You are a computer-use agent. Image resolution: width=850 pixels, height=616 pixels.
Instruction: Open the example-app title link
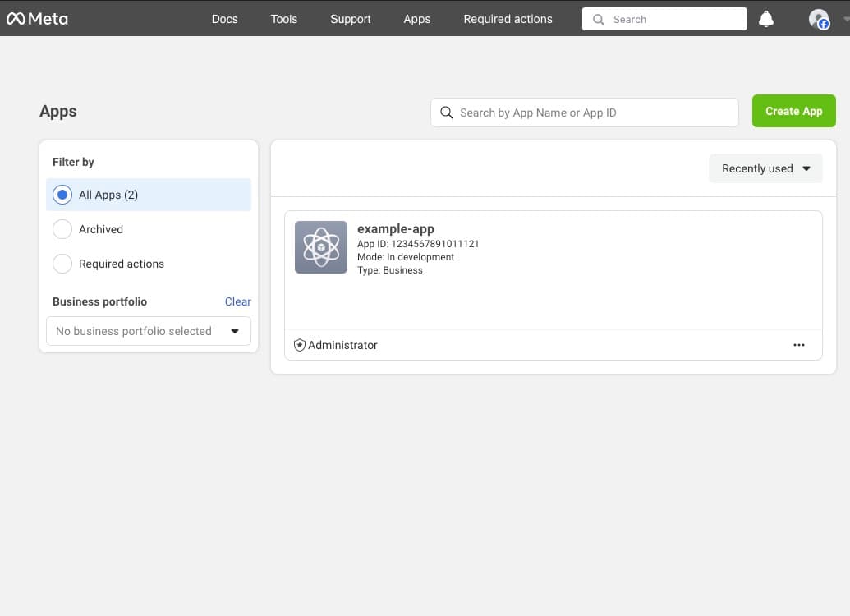[396, 229]
